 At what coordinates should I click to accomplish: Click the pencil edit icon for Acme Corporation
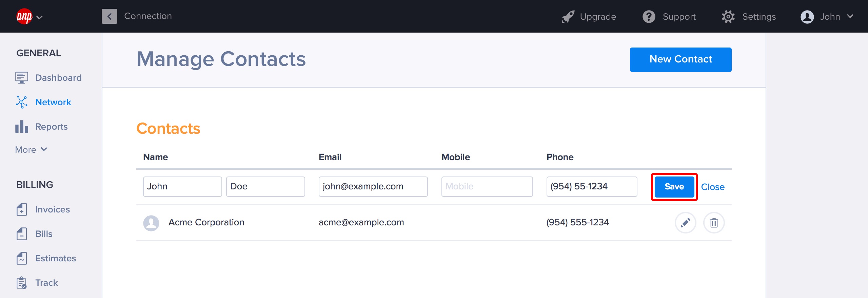tap(685, 223)
